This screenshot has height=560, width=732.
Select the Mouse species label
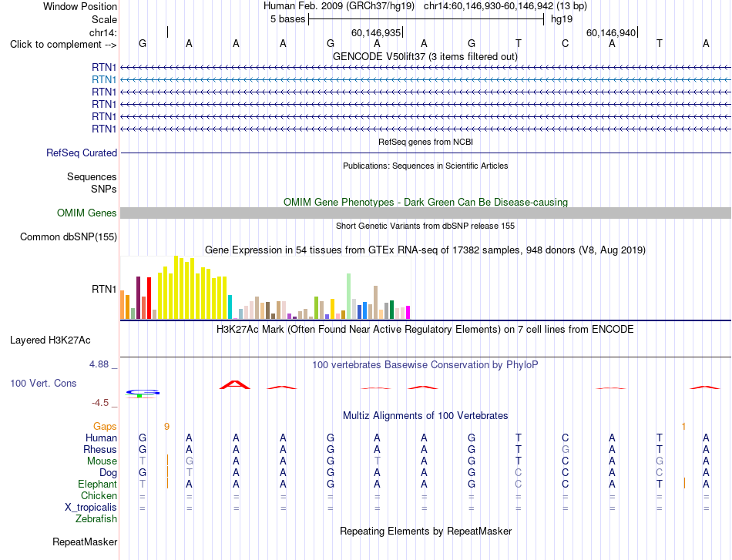pyautogui.click(x=102, y=461)
